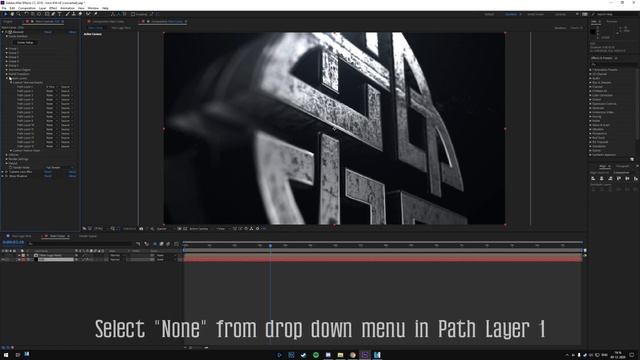Click the vertical-center align icon
Screen dimensions: 640x360
pyautogui.click(x=627, y=178)
